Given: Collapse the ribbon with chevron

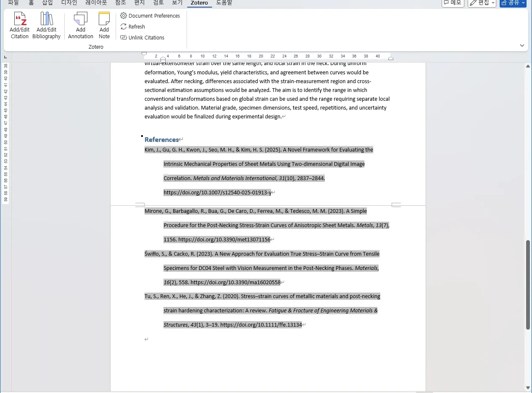Looking at the screenshot, I should pyautogui.click(x=522, y=45).
